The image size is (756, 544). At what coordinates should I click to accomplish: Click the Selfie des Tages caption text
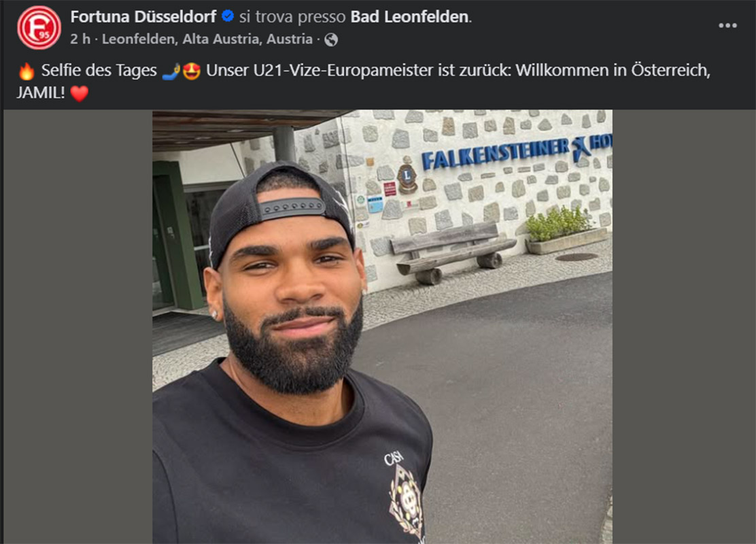tap(99, 71)
